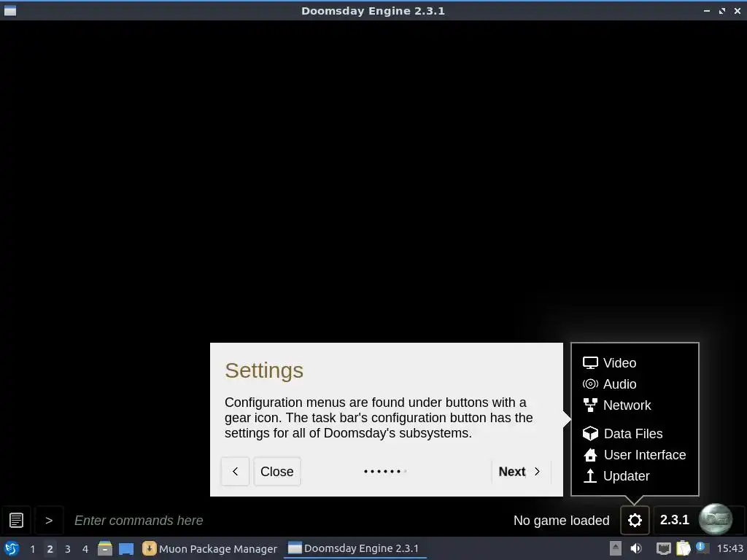Click the console prompt arrow button
The width and height of the screenshot is (747, 560).
[x=49, y=520]
